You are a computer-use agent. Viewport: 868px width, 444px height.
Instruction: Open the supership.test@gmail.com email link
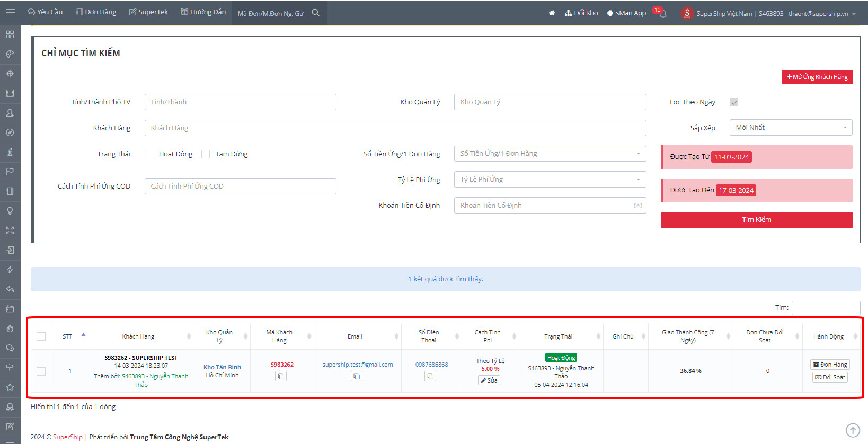(358, 365)
